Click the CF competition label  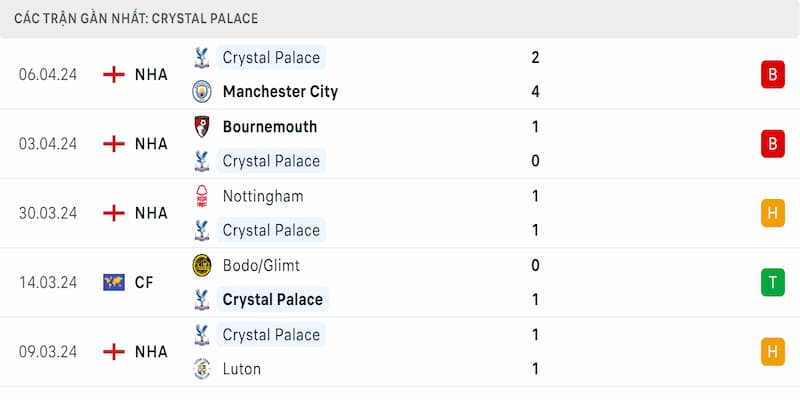click(x=144, y=282)
